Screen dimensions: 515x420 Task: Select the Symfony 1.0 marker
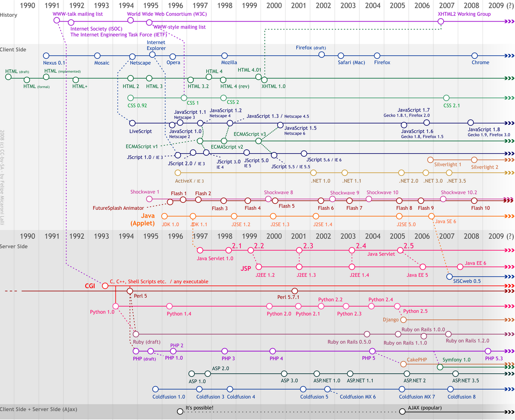point(440,367)
